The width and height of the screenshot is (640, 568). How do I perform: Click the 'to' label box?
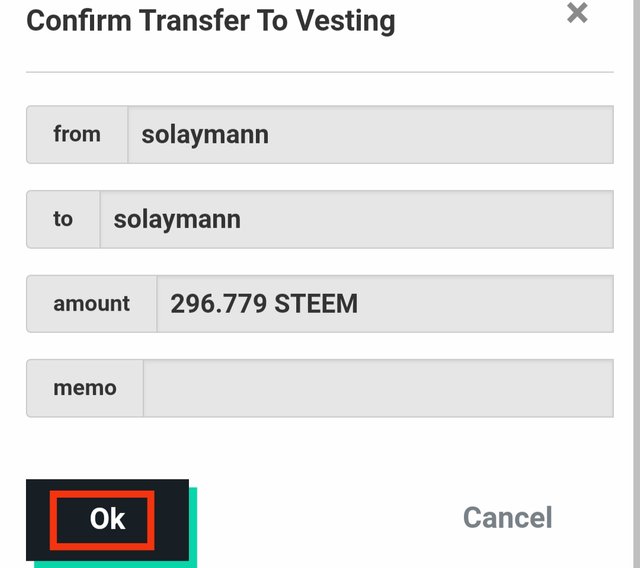tap(63, 219)
